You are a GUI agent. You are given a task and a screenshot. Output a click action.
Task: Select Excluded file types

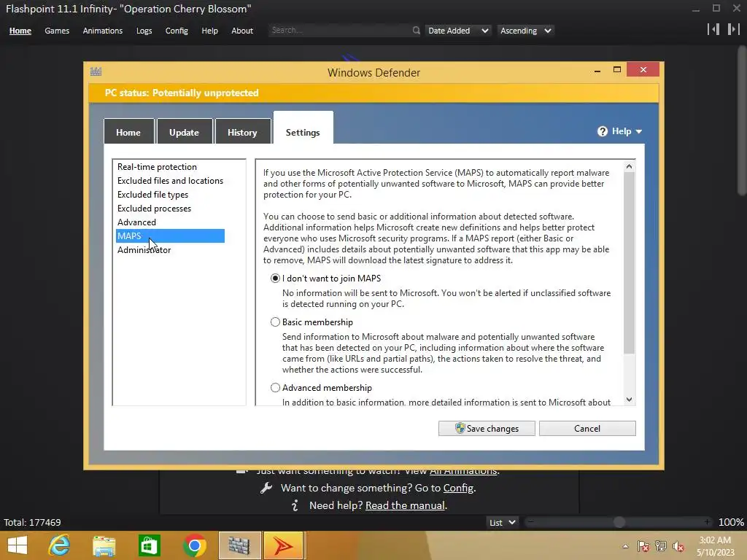tap(153, 194)
